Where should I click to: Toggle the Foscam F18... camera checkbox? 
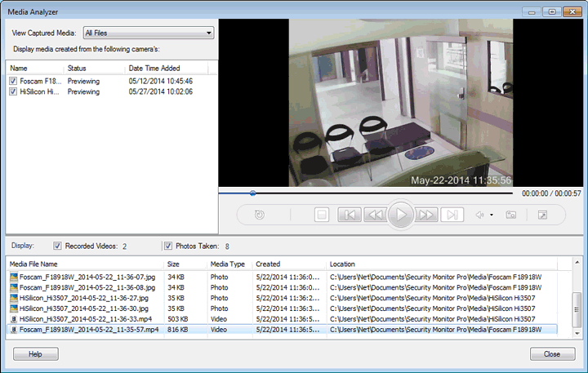pyautogui.click(x=13, y=81)
